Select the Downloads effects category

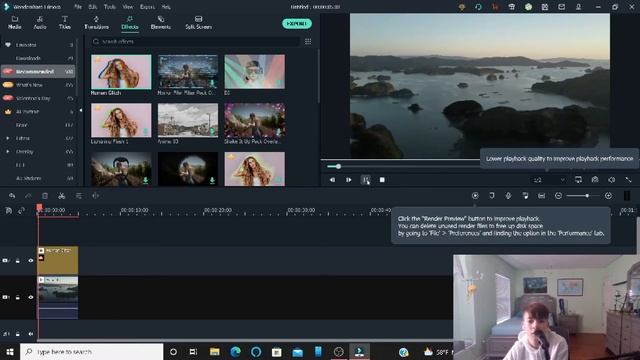click(x=38, y=58)
